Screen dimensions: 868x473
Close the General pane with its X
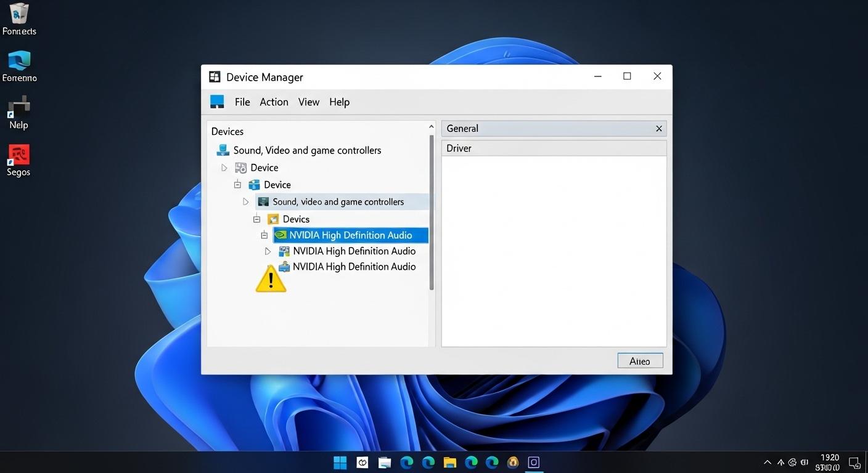click(x=658, y=128)
